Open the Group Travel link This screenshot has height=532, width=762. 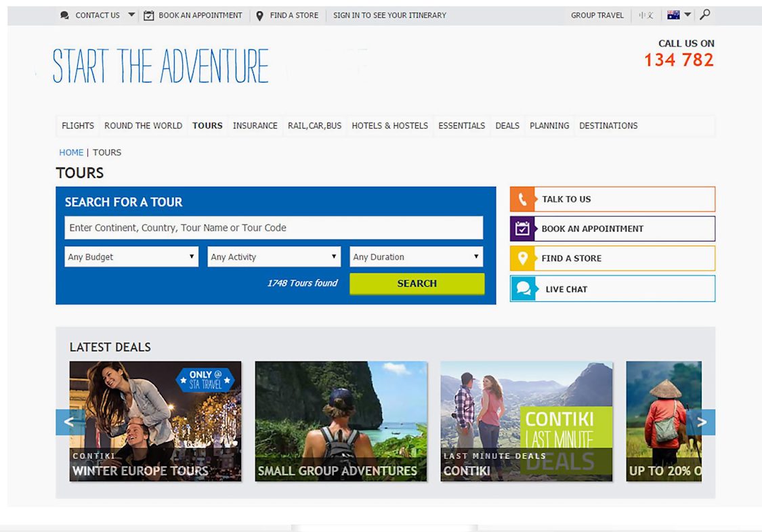(x=597, y=16)
